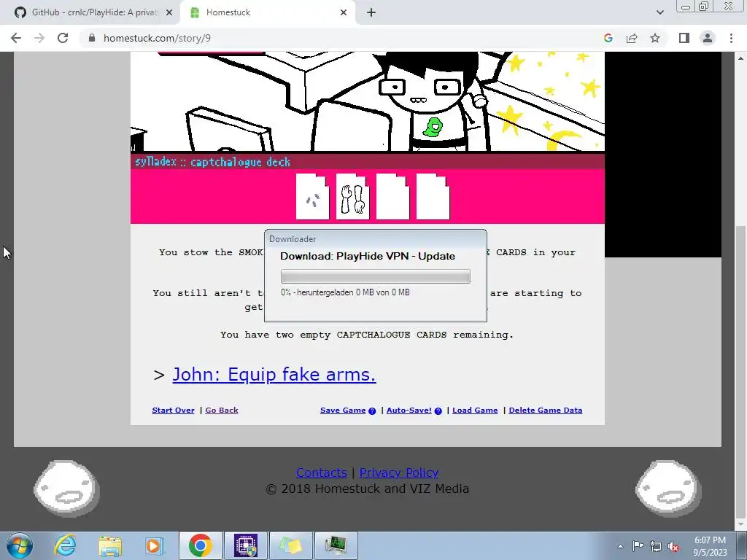The width and height of the screenshot is (747, 560).
Task: Click '0% - heruntergeladen 0 MB' status text
Action: [345, 292]
